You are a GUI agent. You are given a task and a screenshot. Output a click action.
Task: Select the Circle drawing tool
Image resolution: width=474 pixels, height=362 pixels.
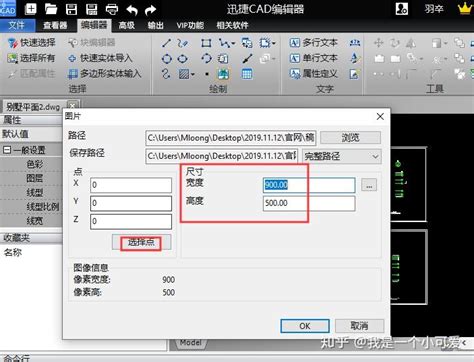(x=167, y=59)
